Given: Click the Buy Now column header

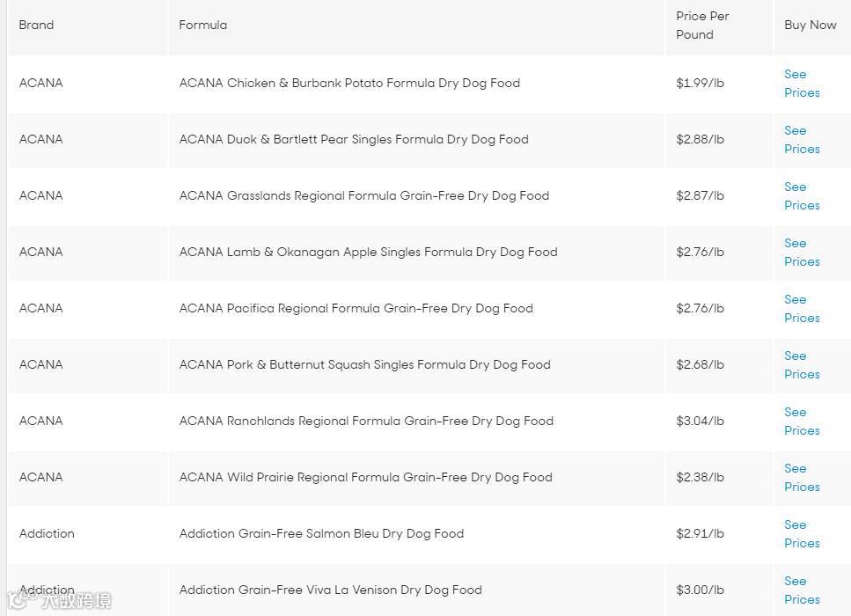Looking at the screenshot, I should (x=811, y=25).
